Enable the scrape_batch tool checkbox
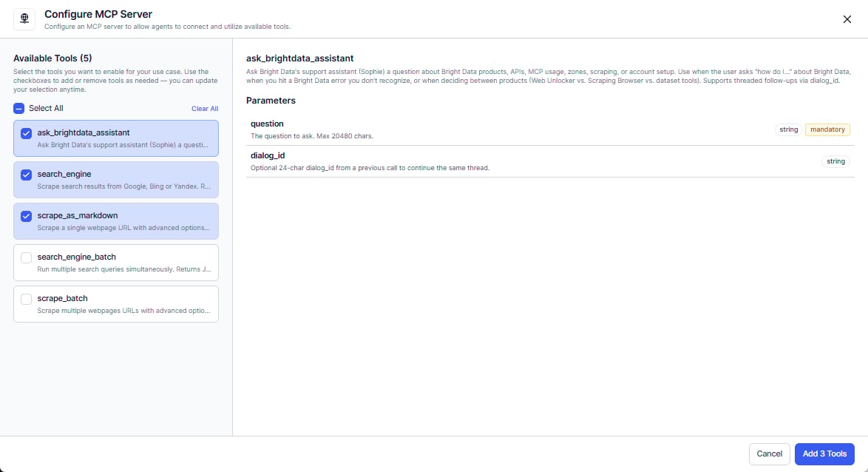 coord(26,299)
